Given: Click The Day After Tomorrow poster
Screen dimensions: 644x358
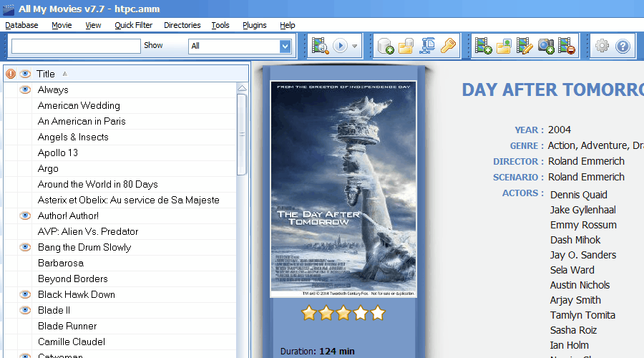Looking at the screenshot, I should (x=343, y=189).
